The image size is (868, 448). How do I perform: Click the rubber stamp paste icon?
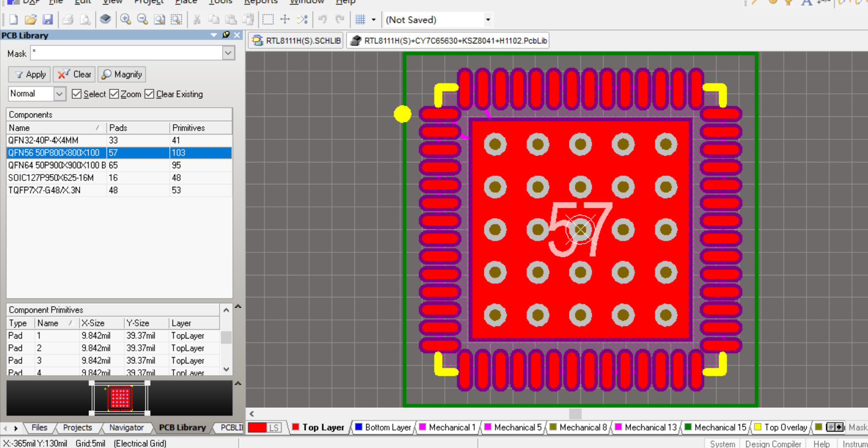click(x=248, y=20)
